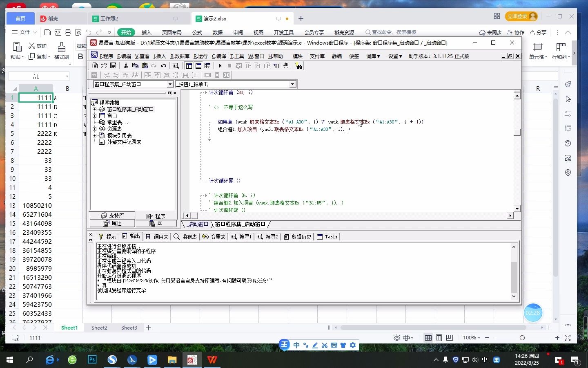Click the 属性 properties button

112,223
